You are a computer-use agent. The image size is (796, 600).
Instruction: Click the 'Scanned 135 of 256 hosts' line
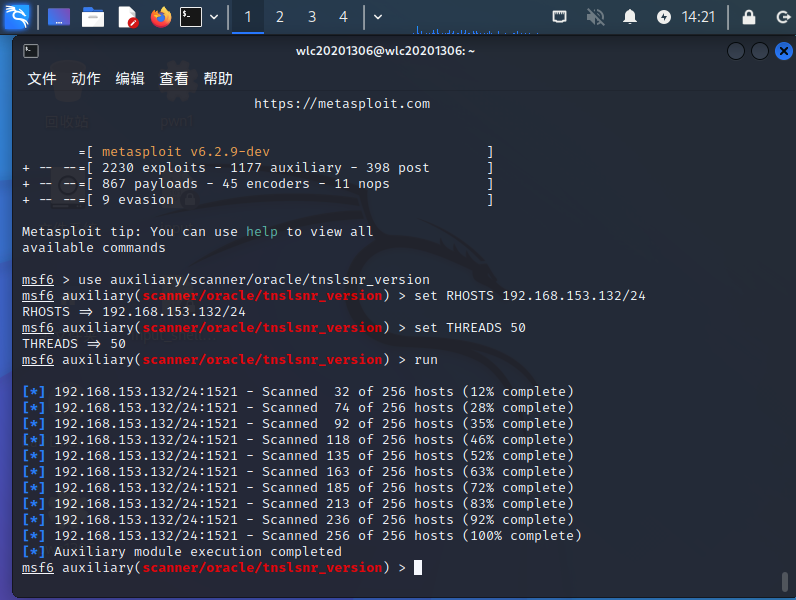[298, 455]
